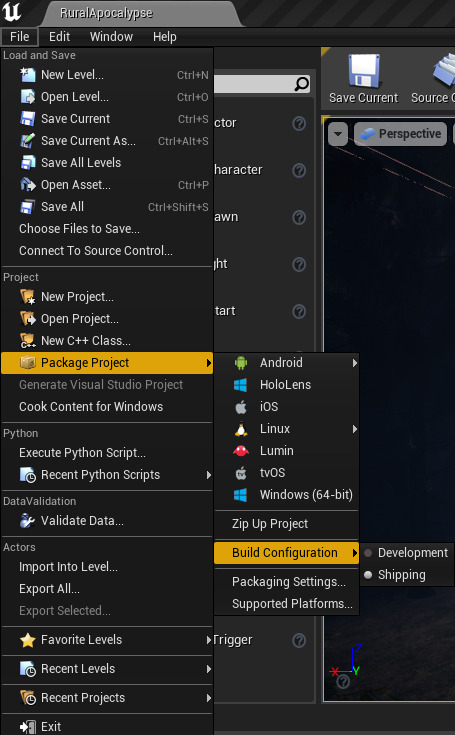Click the Unreal Engine logo icon
This screenshot has width=455, height=735.
click(x=11, y=12)
